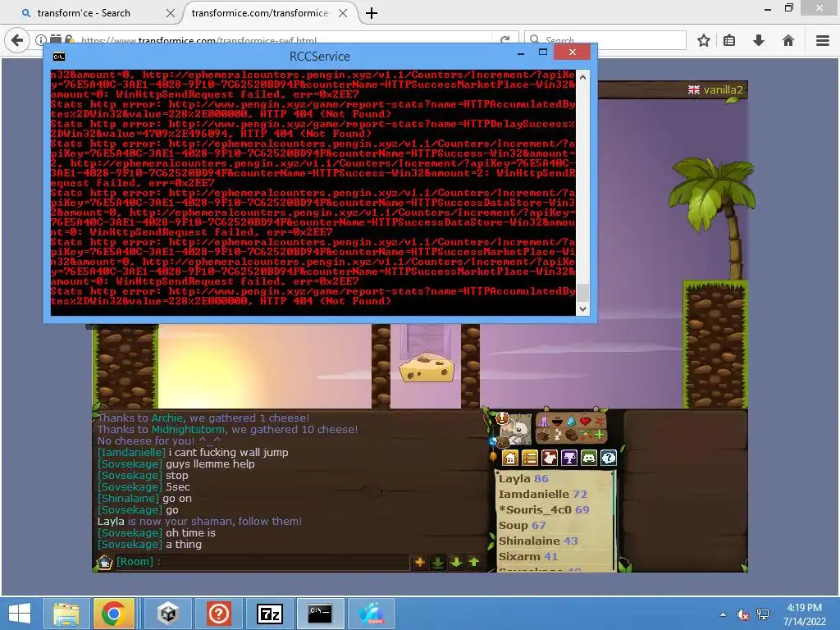Screen dimensions: 840x630
Task: Use the laughing mouth emote
Action: point(557,421)
